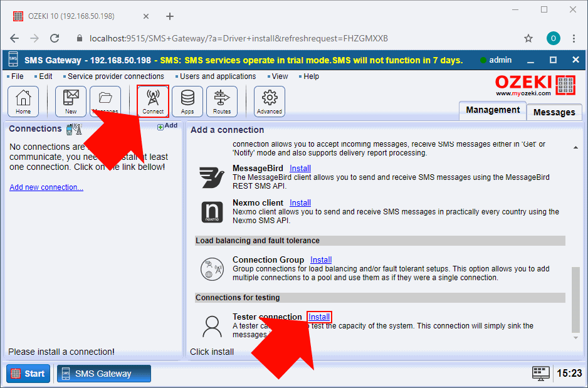The height and width of the screenshot is (388, 588).
Task: Switch to the Management tab
Action: pyautogui.click(x=493, y=110)
